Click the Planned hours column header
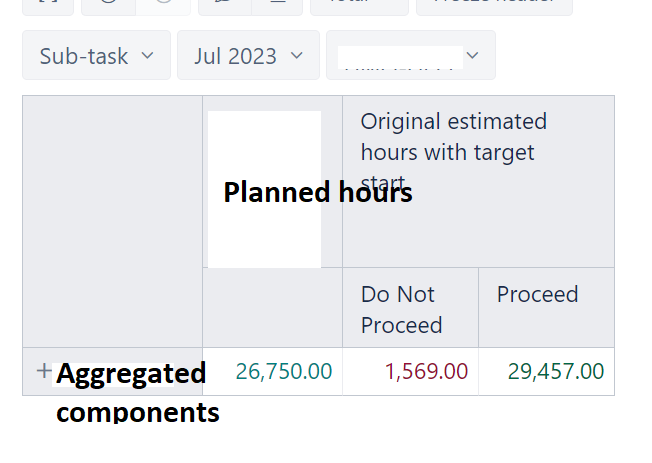This screenshot has height=463, width=652. pos(317,192)
